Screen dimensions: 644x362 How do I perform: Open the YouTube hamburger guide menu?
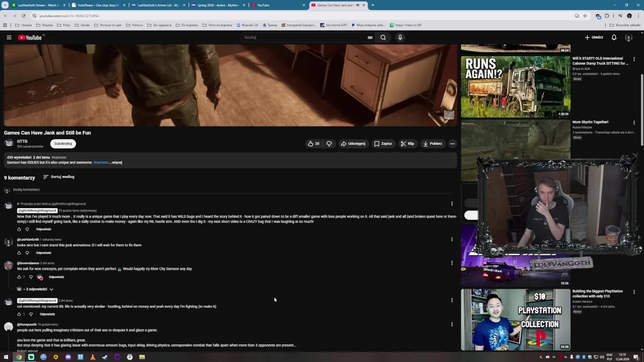[9, 37]
